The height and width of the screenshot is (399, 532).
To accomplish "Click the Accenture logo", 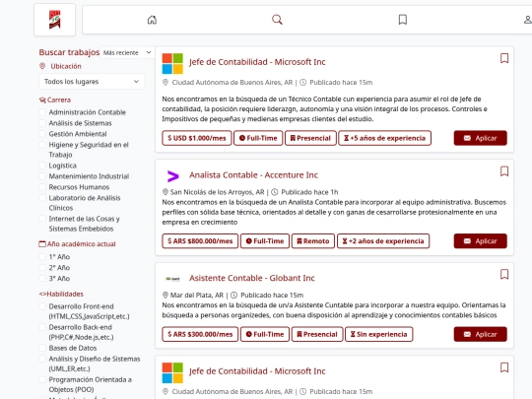I will [x=172, y=176].
